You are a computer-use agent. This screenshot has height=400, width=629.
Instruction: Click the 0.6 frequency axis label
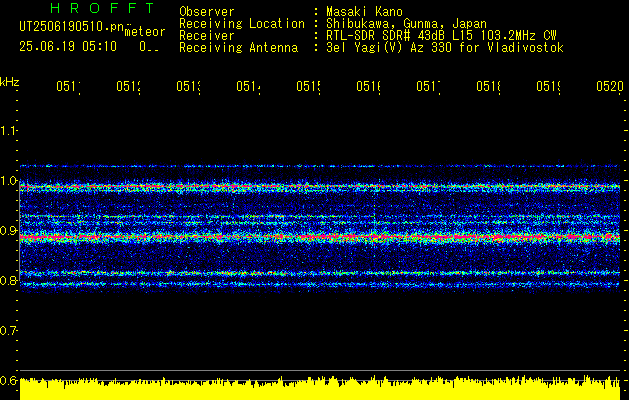[8, 380]
